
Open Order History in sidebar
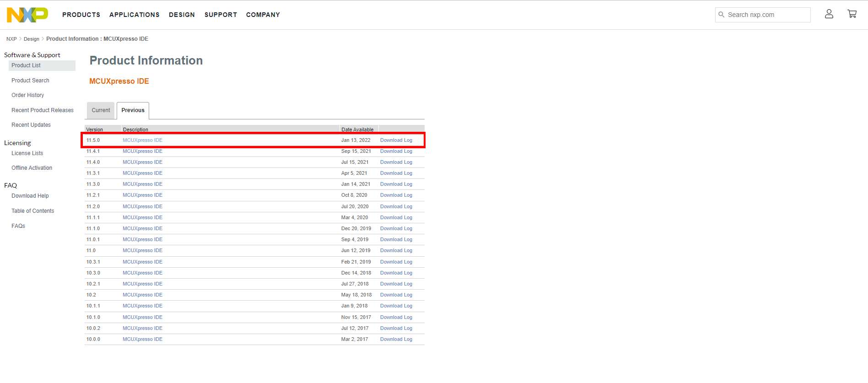click(x=28, y=95)
